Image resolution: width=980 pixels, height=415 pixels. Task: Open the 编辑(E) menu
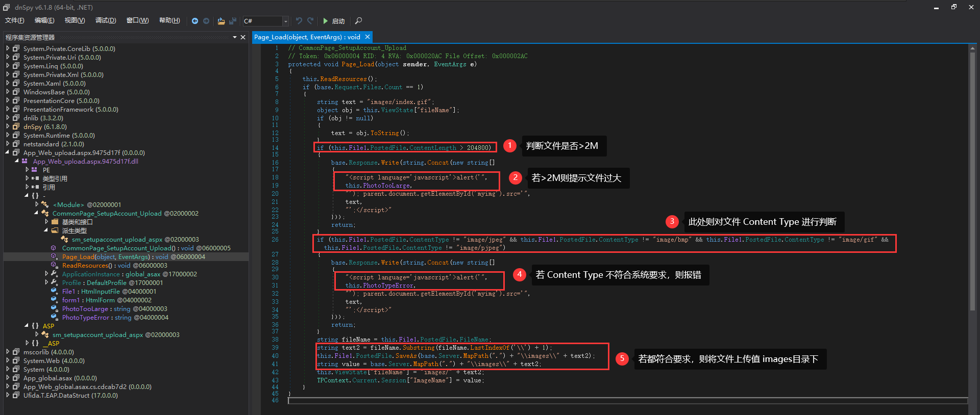coord(44,20)
